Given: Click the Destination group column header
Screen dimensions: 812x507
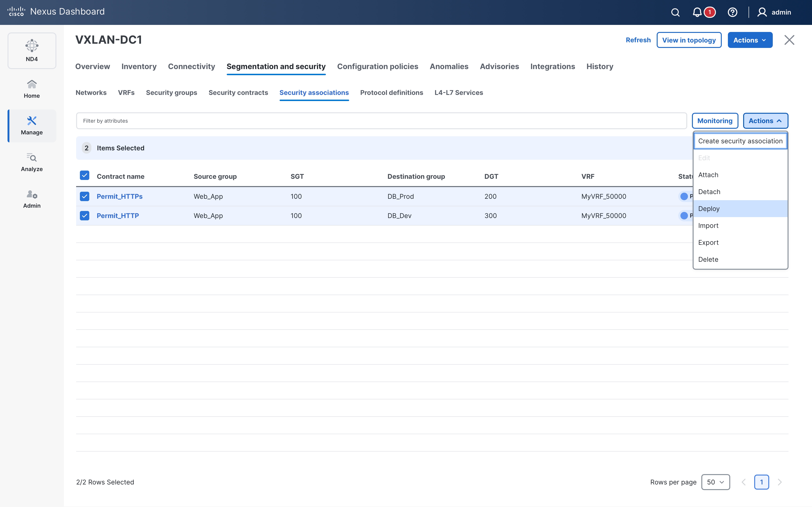Looking at the screenshot, I should pos(416,176).
